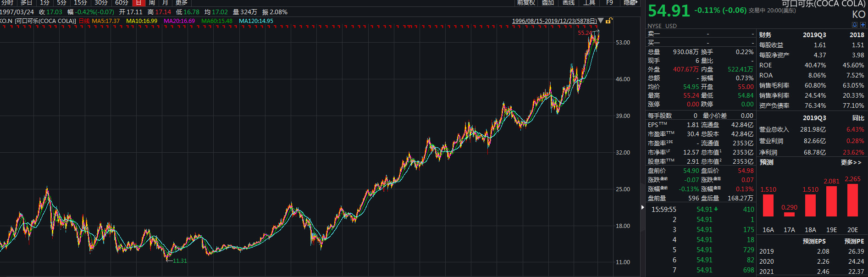Open the 更多 more periods menu
Image resolution: width=868 pixels, height=277 pixels.
(x=182, y=2)
